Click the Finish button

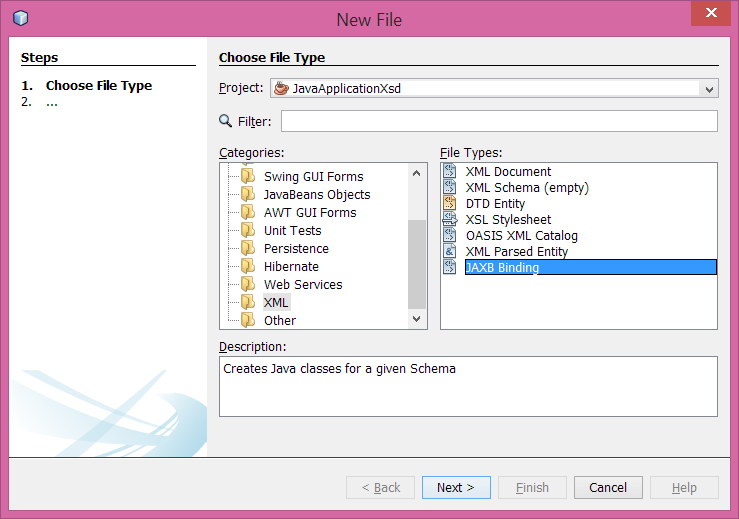coord(532,487)
